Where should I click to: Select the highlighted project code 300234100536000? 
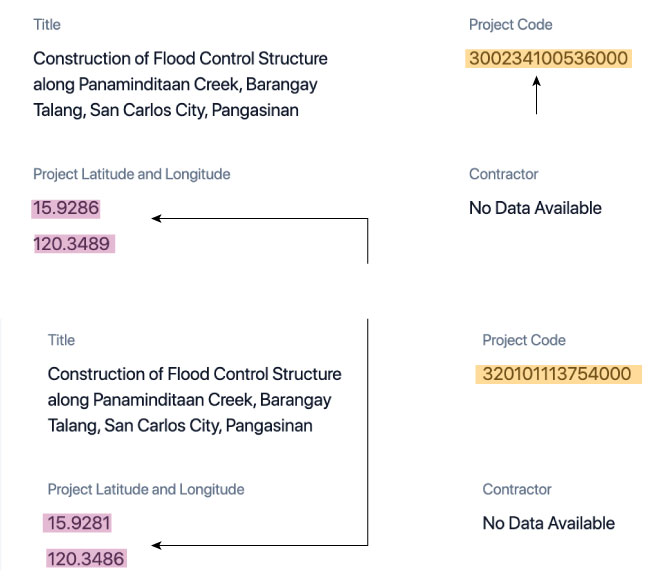[549, 58]
